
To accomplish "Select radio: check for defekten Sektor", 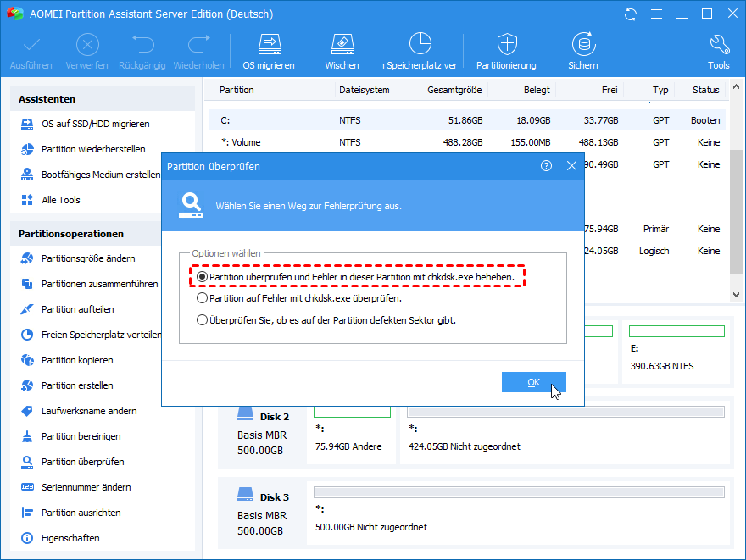I will (203, 320).
